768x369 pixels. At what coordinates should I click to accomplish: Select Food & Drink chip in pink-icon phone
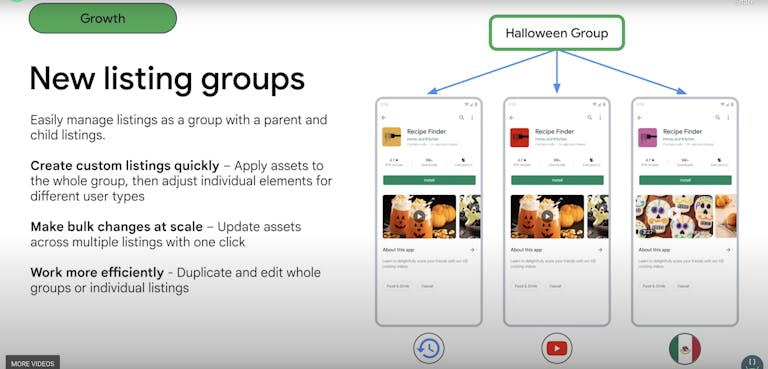tap(654, 286)
